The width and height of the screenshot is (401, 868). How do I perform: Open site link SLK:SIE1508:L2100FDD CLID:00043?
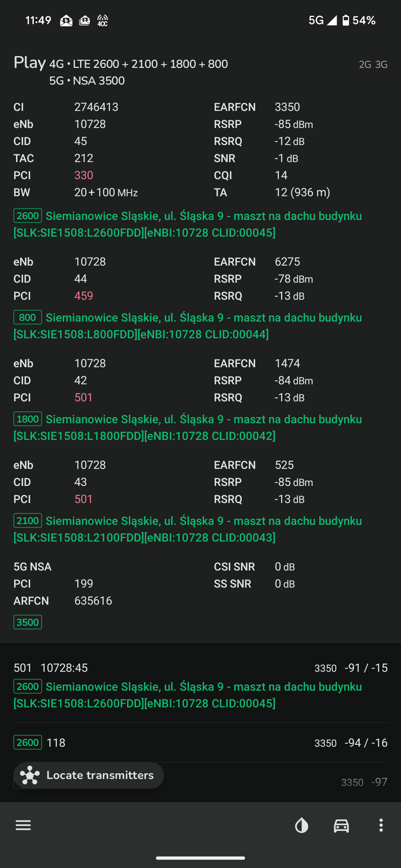[x=144, y=538]
